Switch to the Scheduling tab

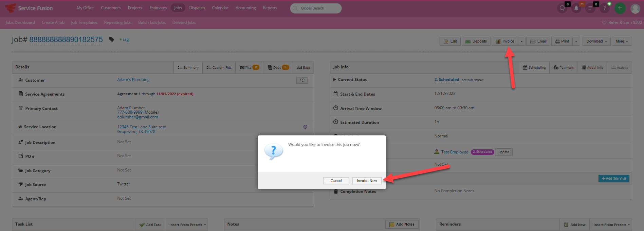coord(534,67)
